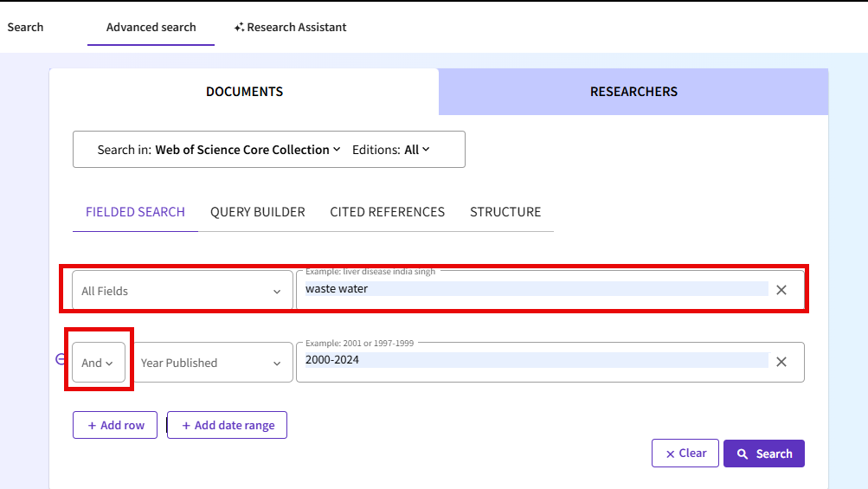Switch to the RESEARCHERS tab
The image size is (868, 489).
coord(633,92)
